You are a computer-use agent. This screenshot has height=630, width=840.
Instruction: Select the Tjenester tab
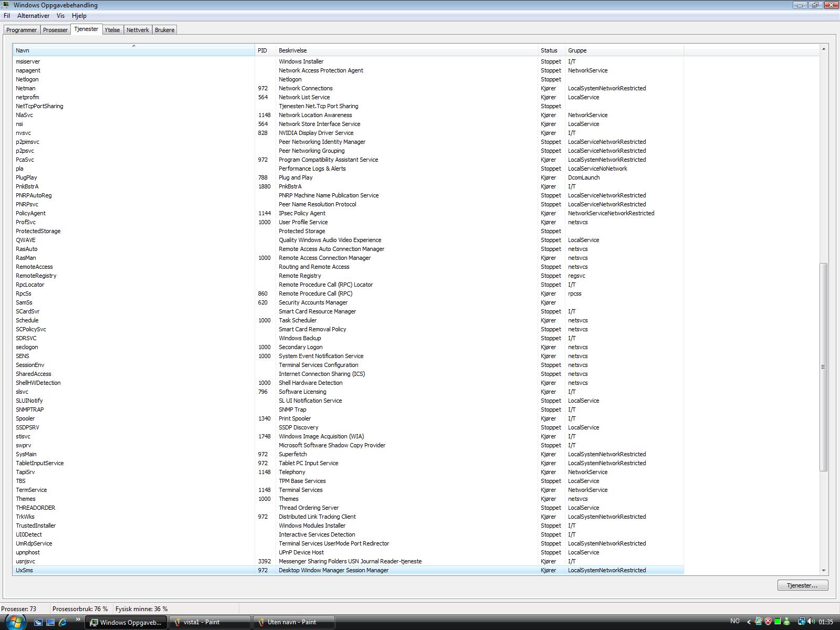click(x=86, y=29)
